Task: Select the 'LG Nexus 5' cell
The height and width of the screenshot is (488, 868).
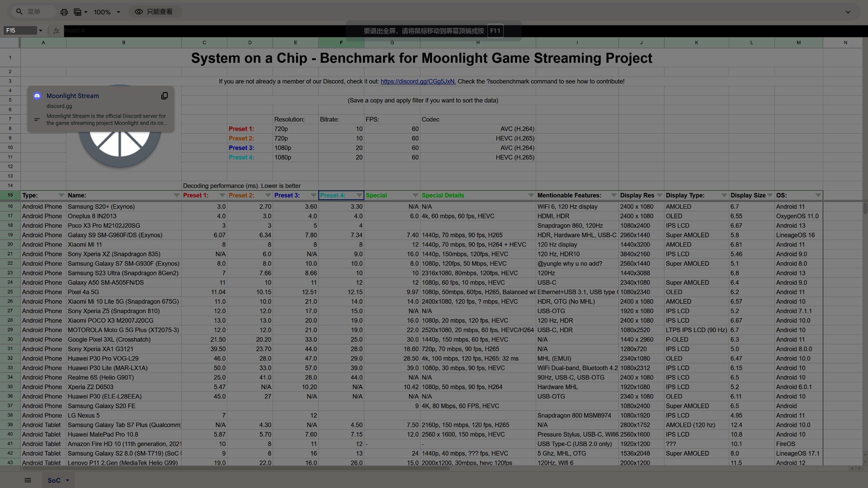Action: (124, 416)
